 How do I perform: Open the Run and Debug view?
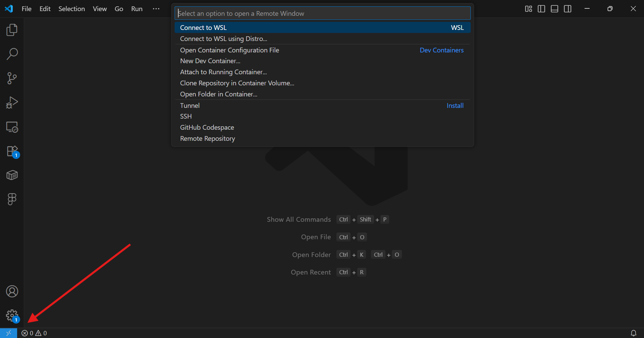click(12, 102)
